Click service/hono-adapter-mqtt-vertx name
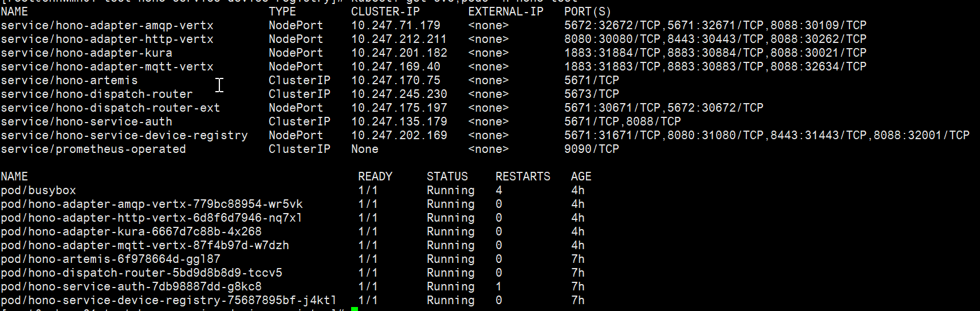 pyautogui.click(x=107, y=67)
